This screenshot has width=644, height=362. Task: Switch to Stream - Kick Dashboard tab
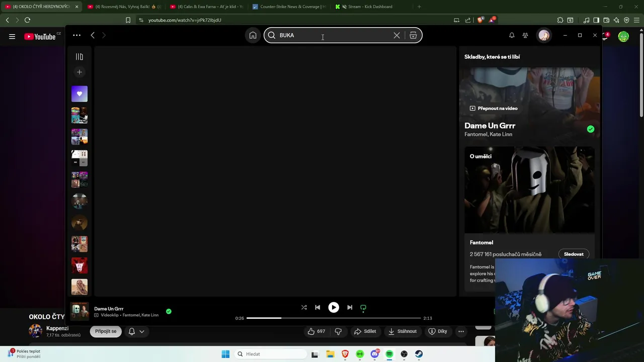point(372,7)
